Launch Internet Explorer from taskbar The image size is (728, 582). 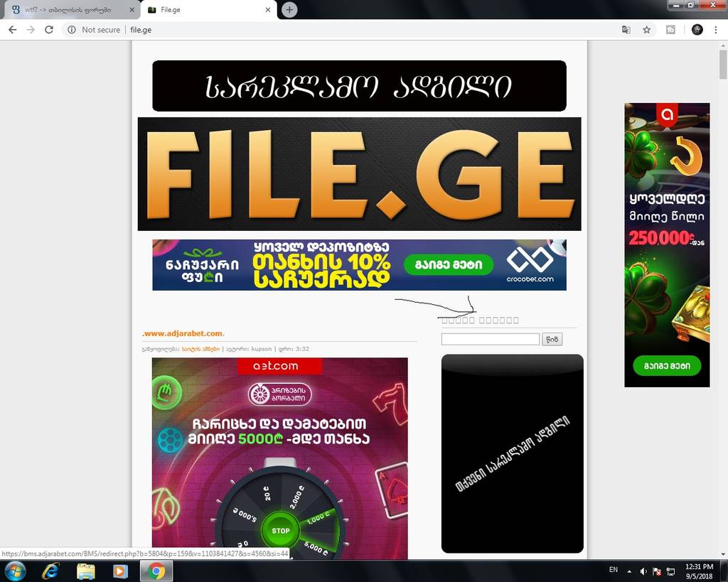pos(50,571)
